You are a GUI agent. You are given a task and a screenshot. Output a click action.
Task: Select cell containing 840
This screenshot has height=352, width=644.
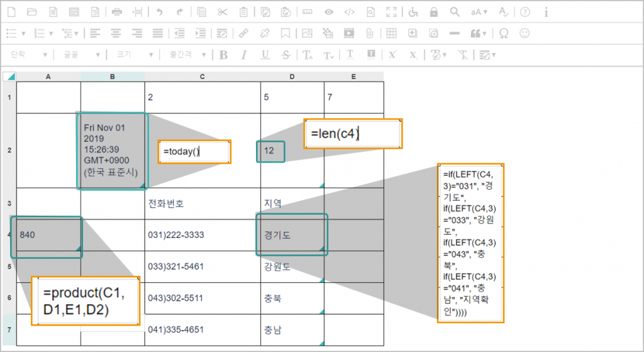click(48, 236)
